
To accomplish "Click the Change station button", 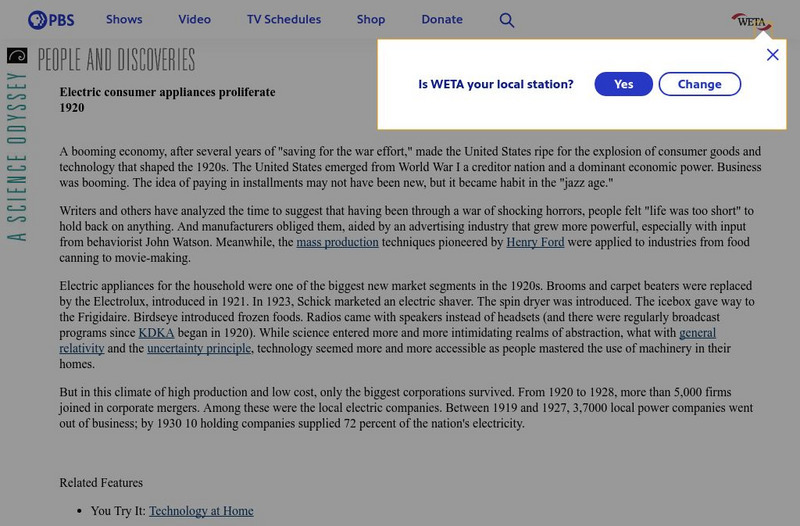I will [699, 84].
